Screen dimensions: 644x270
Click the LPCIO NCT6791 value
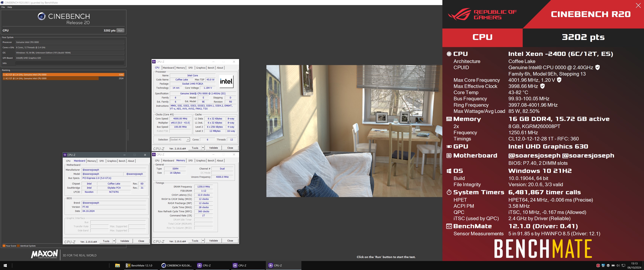coord(114,192)
